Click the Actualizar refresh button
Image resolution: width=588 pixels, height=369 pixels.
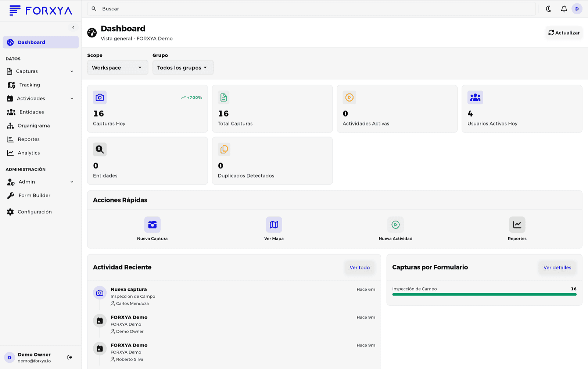(x=564, y=33)
